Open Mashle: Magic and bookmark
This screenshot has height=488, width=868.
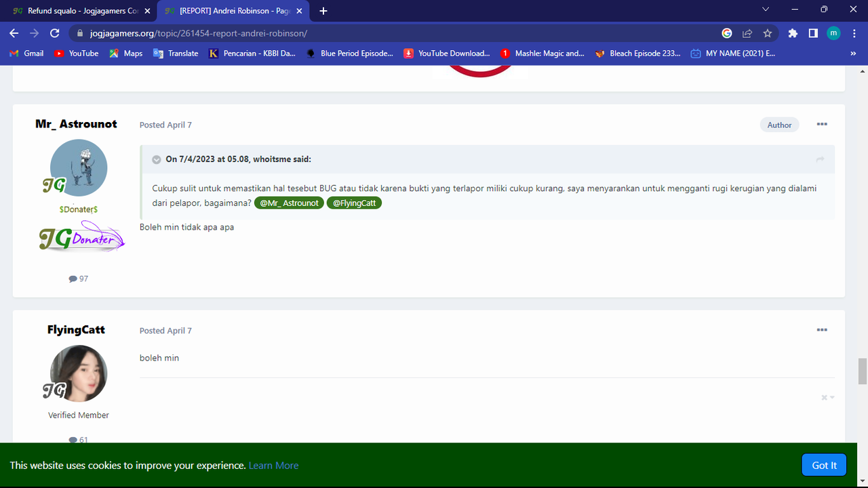543,53
